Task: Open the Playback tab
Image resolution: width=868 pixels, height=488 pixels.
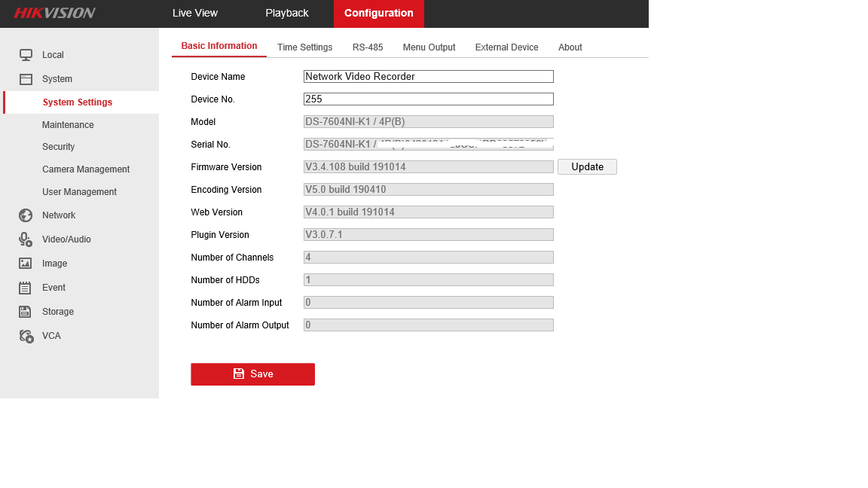Action: (287, 14)
